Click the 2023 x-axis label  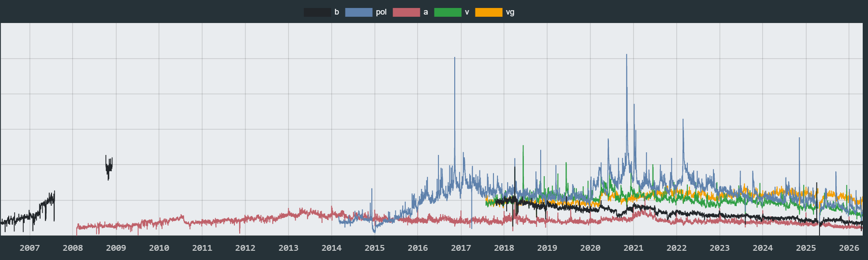[720, 248]
